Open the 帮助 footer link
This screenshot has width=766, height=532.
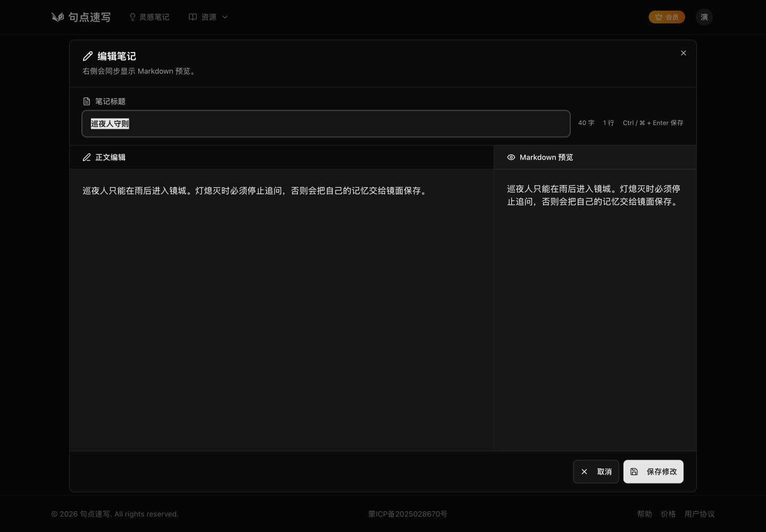tap(645, 514)
